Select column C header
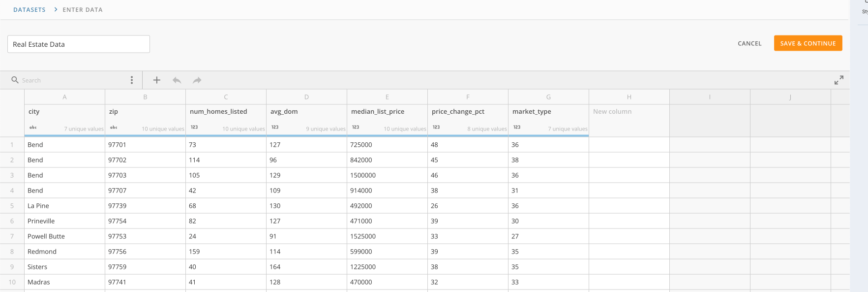Screen dimensions: 868x292 click(226, 97)
